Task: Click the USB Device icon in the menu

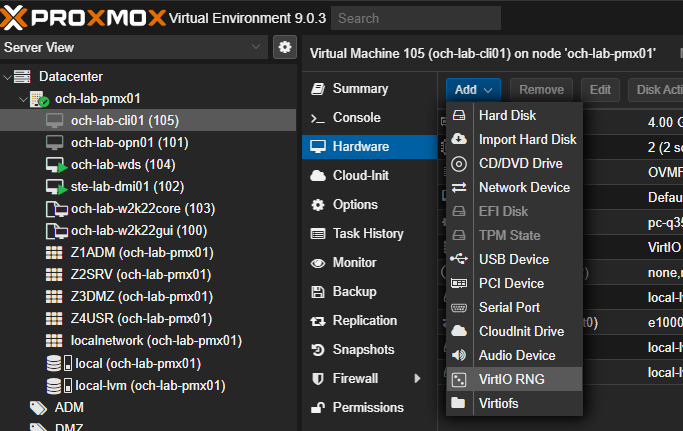Action: coord(459,259)
